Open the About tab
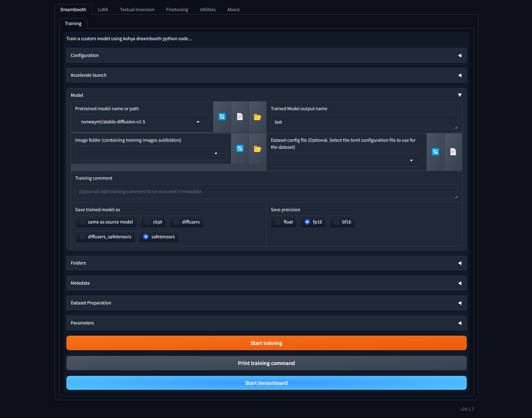Screen dimensions: 532x418 coord(233,9)
